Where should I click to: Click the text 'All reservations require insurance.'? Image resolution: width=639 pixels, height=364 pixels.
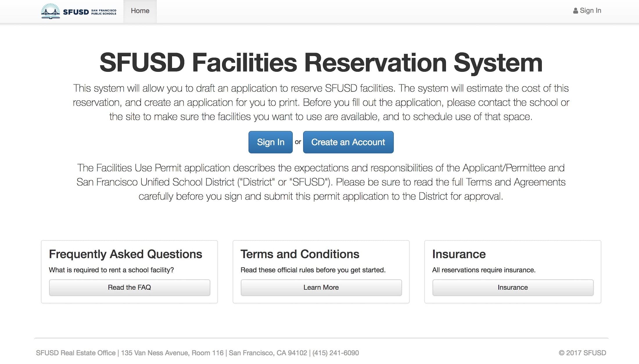484,270
